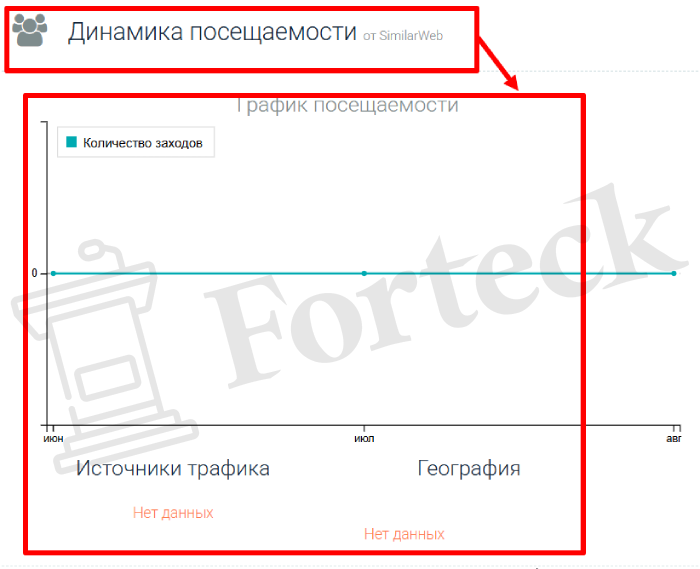Select the July data point on the line
Viewport: 700px width, 569px height.
(364, 273)
